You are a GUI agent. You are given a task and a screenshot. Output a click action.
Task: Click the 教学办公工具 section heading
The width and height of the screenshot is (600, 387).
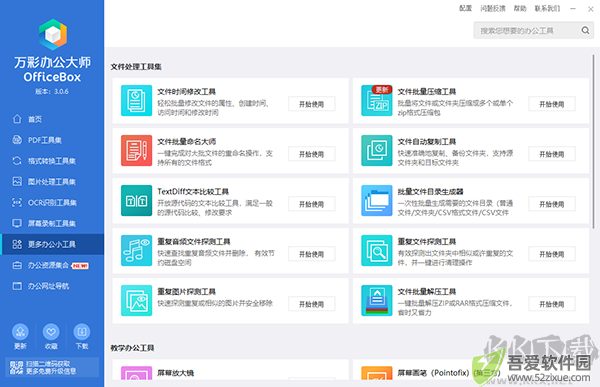point(132,348)
